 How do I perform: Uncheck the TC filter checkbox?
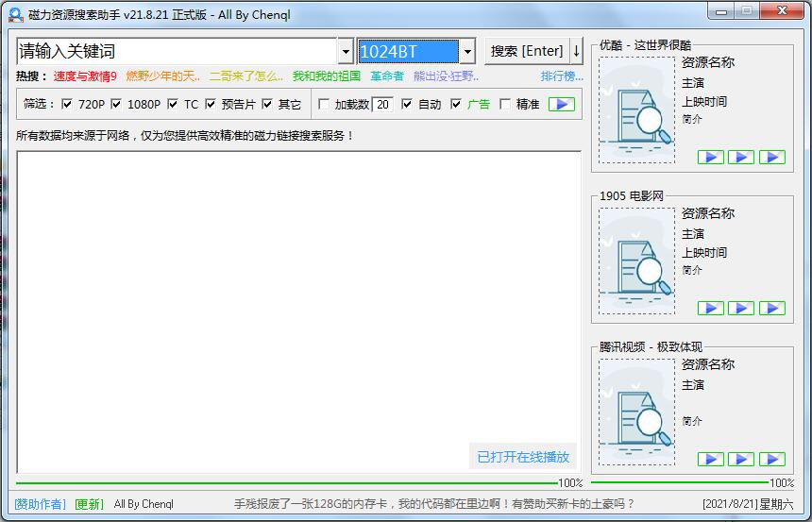coord(173,104)
